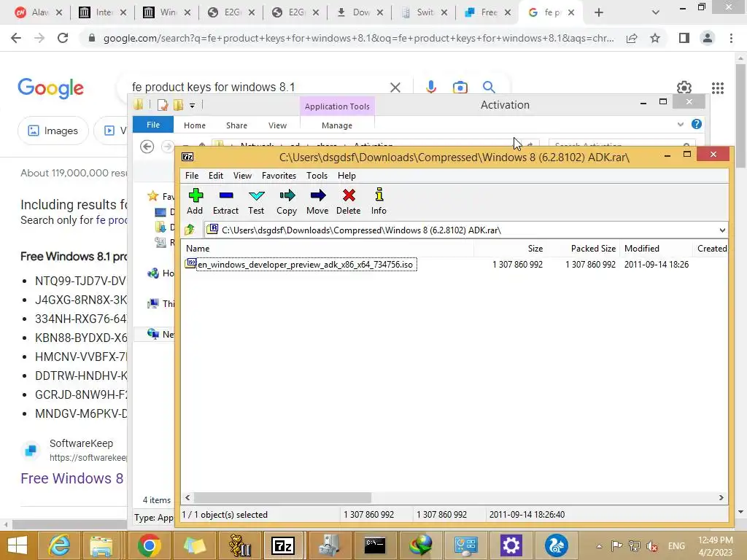Open Command Prompt from taskbar
This screenshot has width=747, height=560.
375,545
